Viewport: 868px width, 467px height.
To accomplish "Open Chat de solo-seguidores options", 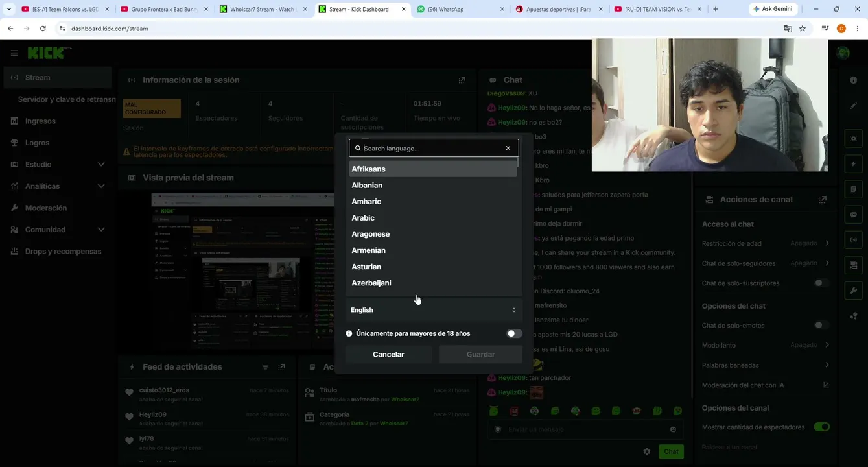I will pyautogui.click(x=766, y=263).
